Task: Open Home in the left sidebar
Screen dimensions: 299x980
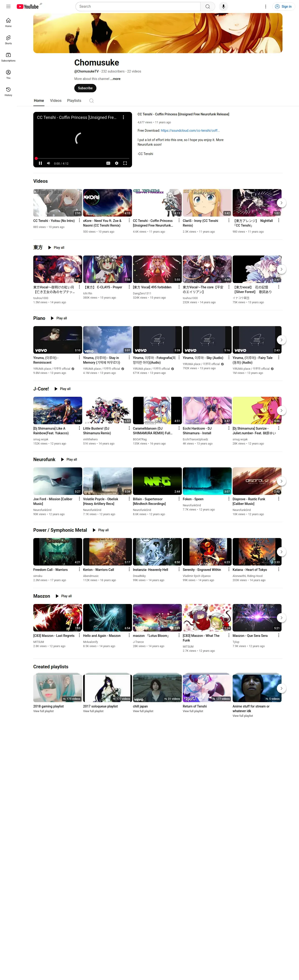Action: [x=8, y=22]
